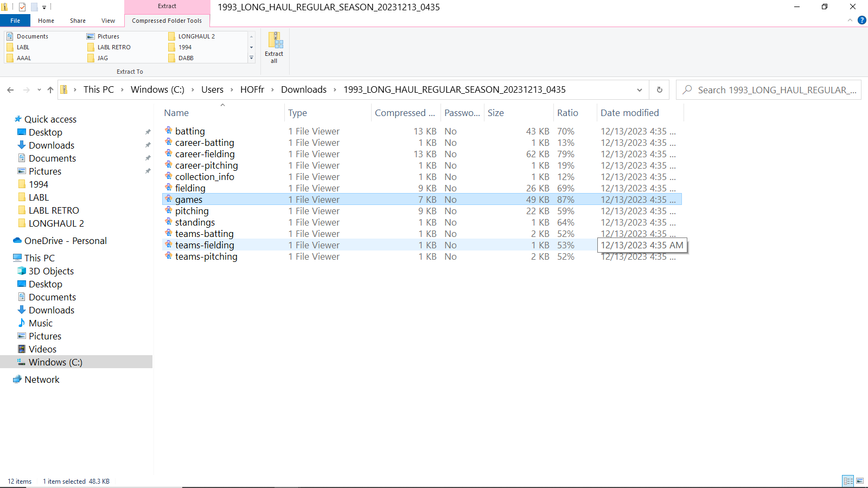Viewport: 868px width, 488px height.
Task: Pick DABB folder in Extract To gallery
Action: (181, 58)
